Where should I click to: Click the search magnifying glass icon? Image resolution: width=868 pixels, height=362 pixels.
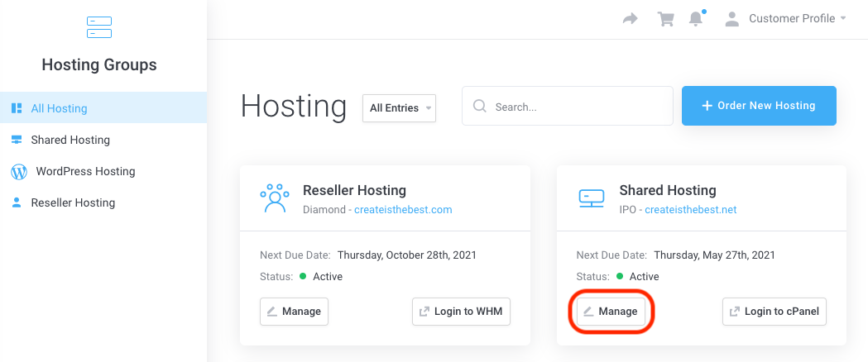[x=479, y=107]
